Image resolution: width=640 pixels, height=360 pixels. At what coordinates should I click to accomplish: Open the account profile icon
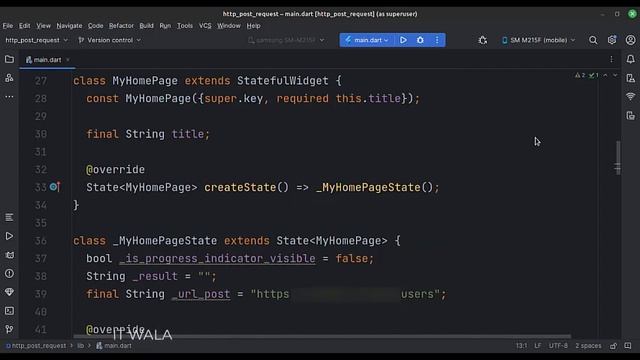pyautogui.click(x=631, y=40)
